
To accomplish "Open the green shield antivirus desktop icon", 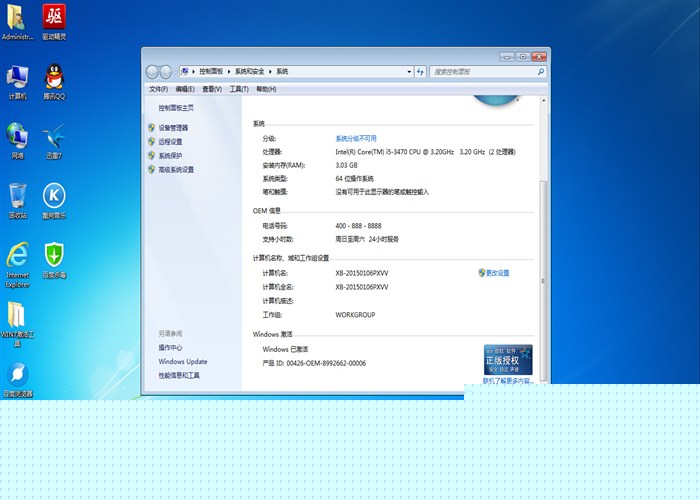I will 54,256.
